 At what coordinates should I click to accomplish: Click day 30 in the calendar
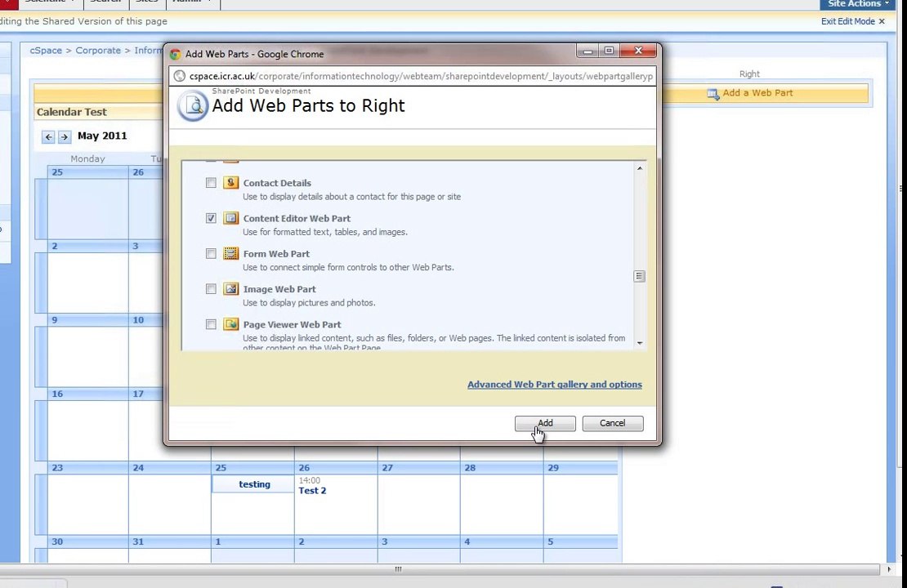57,541
